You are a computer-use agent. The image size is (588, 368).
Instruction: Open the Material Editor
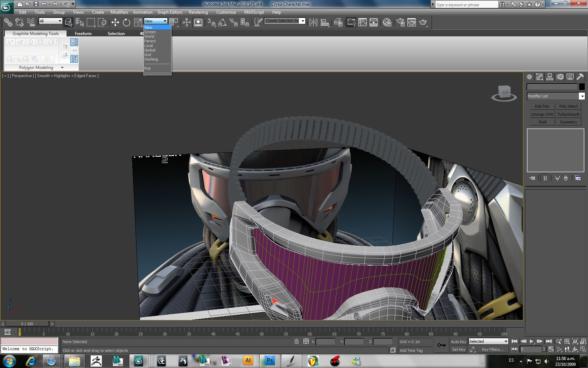[x=387, y=22]
